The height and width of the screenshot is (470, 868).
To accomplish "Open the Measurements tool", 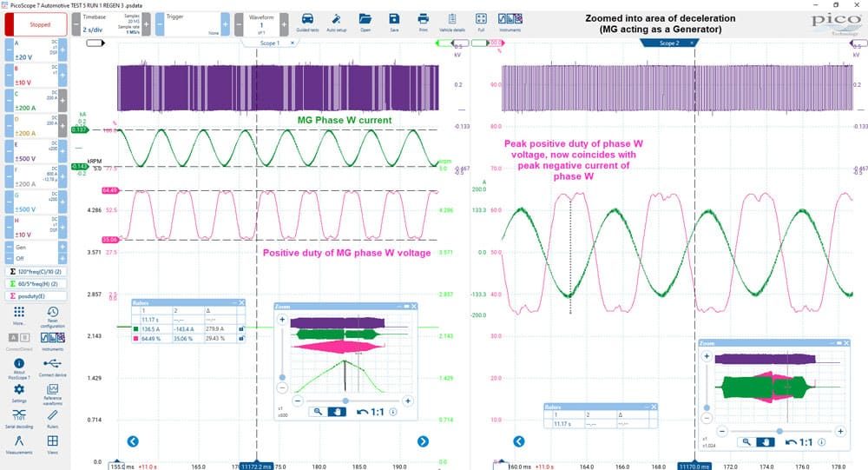I will click(x=19, y=445).
